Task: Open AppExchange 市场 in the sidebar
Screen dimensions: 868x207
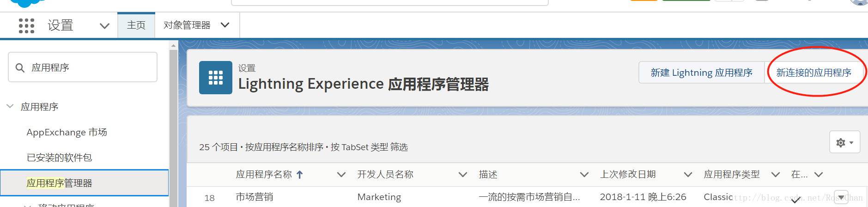Action: (x=67, y=132)
